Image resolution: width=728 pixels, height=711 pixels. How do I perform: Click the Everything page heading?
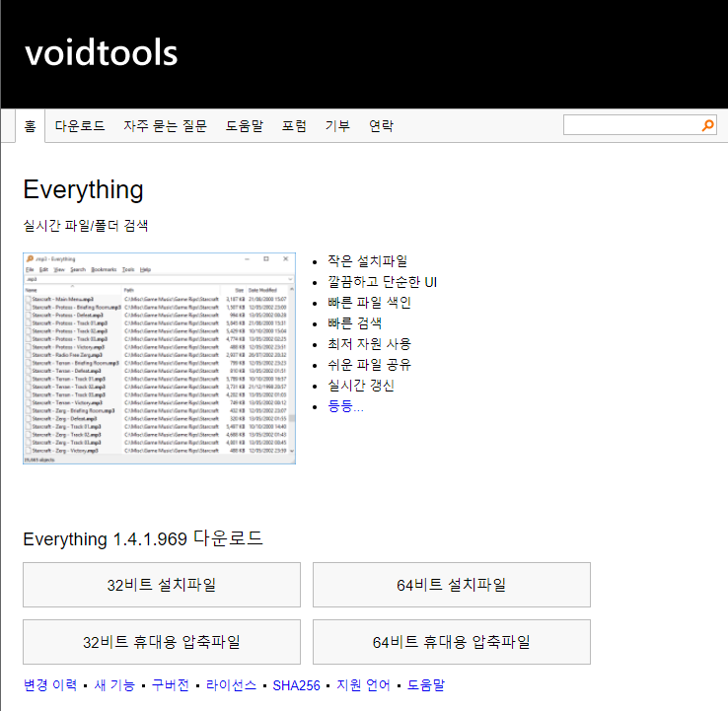coord(84,189)
